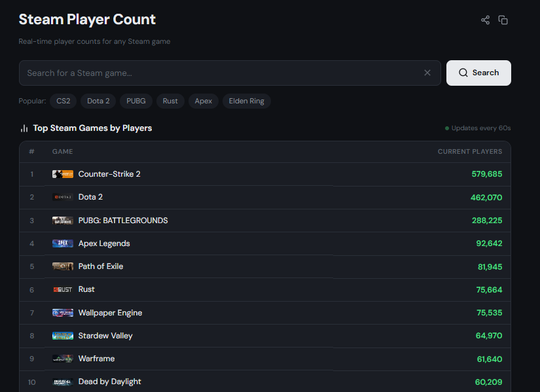Viewport: 540px width, 392px height.
Task: Select the Rust popular chip
Action: coord(170,101)
